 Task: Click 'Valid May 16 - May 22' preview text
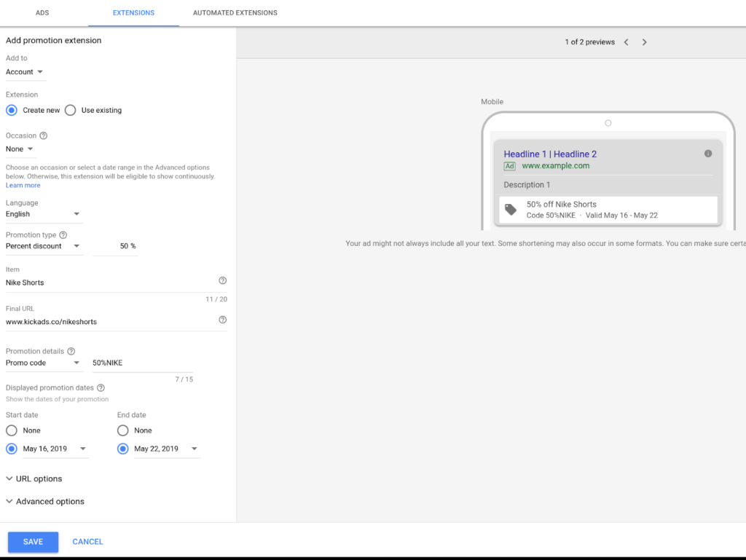621,216
